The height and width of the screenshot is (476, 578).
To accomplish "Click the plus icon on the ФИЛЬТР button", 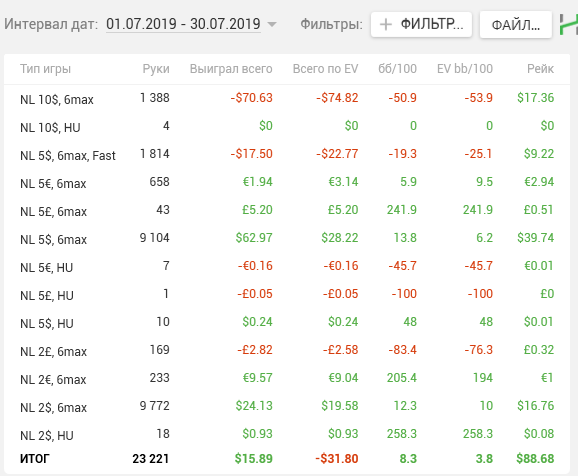I will 386,25.
